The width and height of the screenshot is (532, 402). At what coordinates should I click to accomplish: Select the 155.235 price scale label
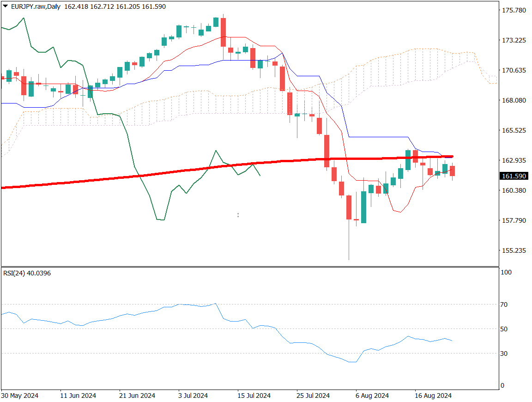[x=514, y=250]
